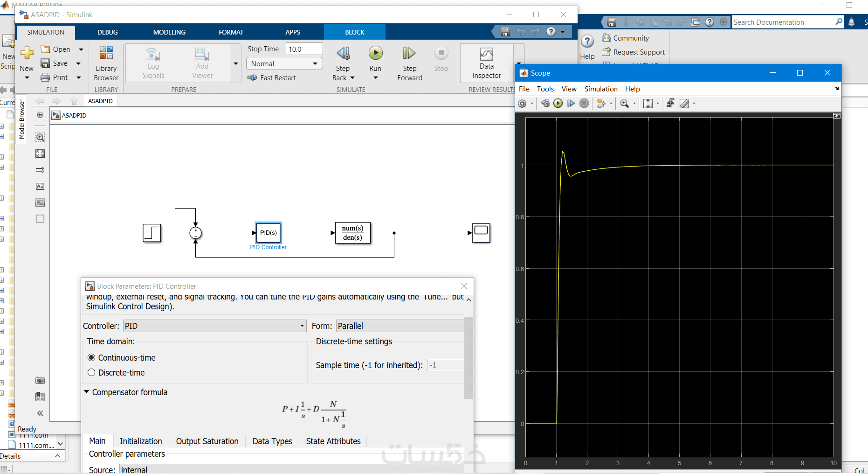Click Fit to View icon in canvas sidebar
The image size is (868, 474).
pos(40,153)
